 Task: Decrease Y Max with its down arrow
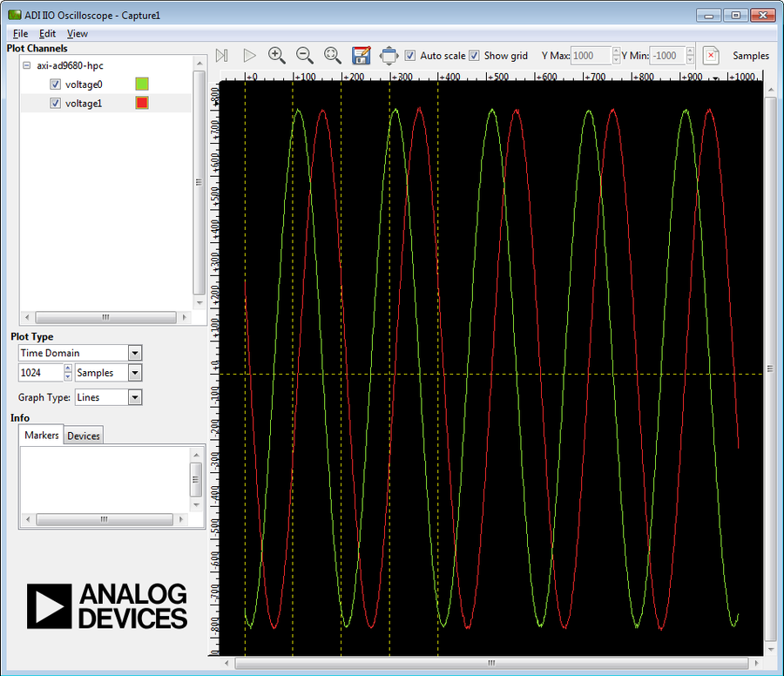click(x=616, y=60)
